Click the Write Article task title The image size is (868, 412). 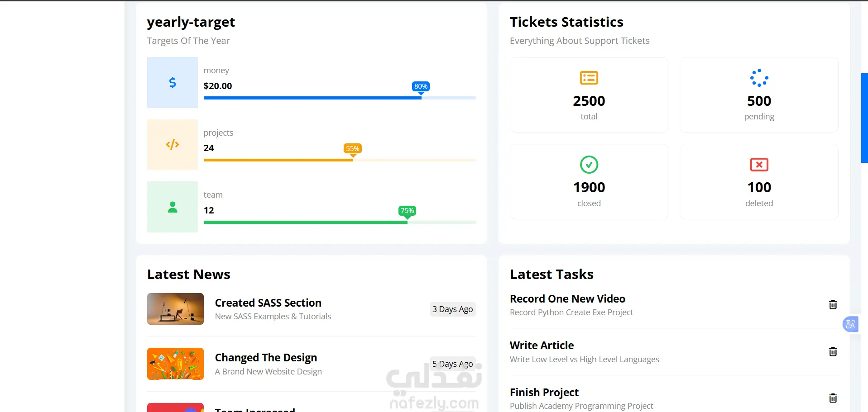coord(542,345)
